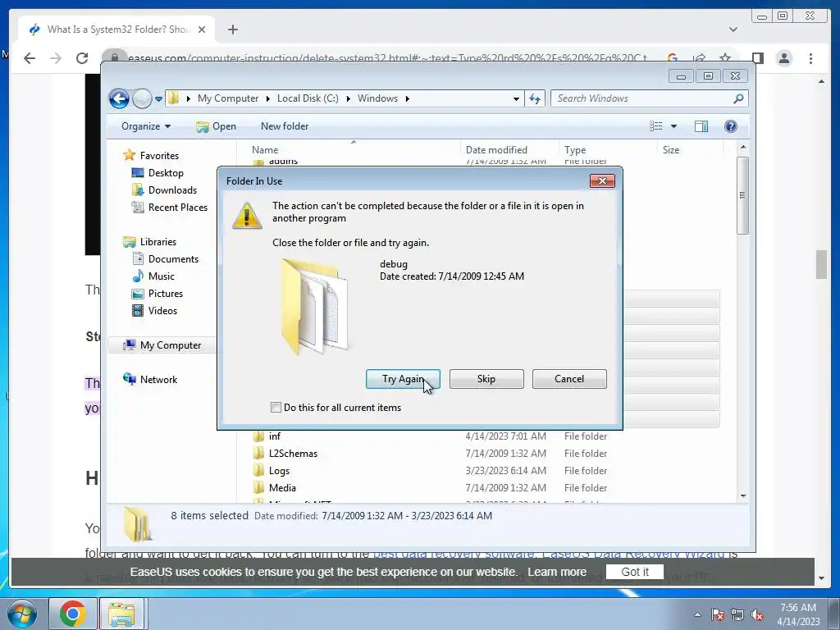Open Explorer help icon
840x630 pixels.
pyautogui.click(x=731, y=126)
